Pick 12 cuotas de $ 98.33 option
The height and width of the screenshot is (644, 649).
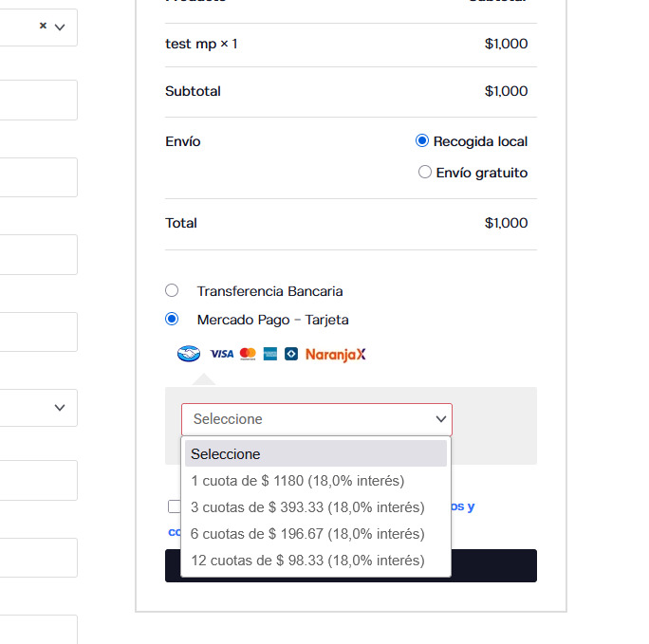pos(316,560)
